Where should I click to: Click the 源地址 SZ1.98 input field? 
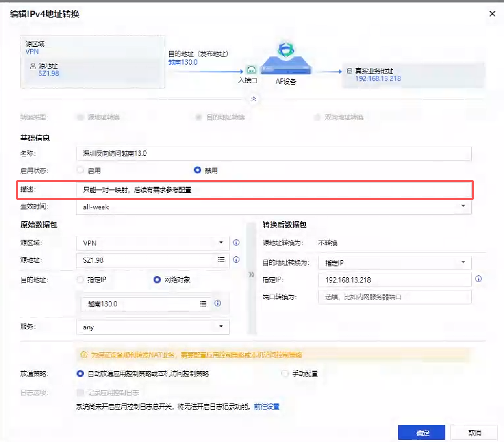pyautogui.click(x=153, y=260)
